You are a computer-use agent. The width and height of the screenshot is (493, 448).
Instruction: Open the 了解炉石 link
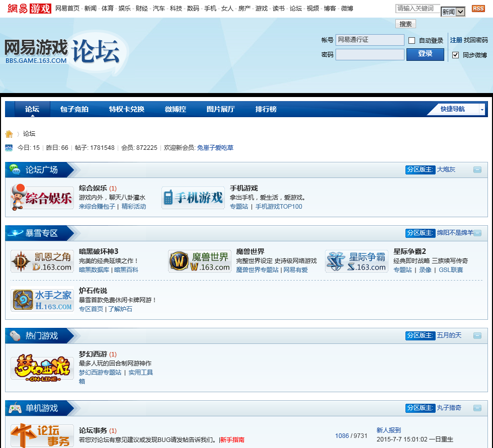click(x=120, y=309)
